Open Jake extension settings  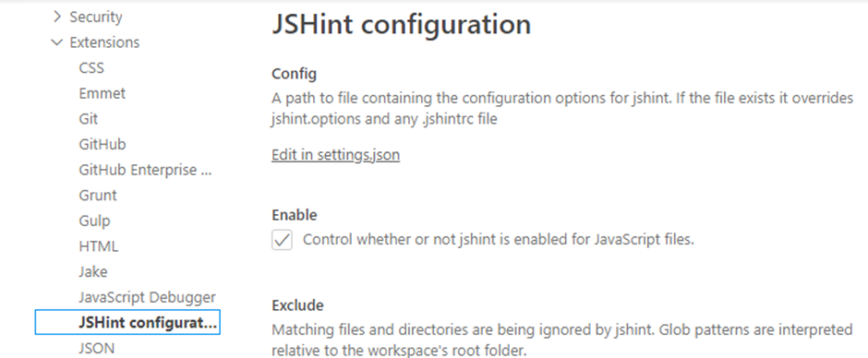(93, 271)
